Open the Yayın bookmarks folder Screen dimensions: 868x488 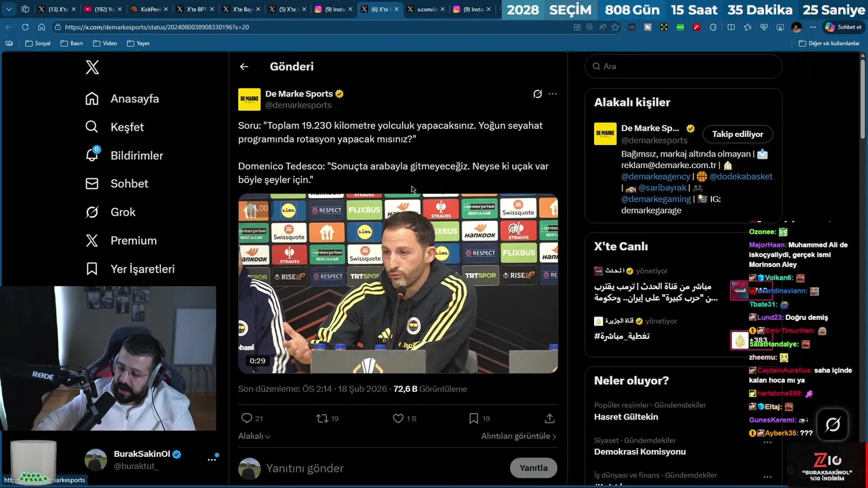coord(138,43)
